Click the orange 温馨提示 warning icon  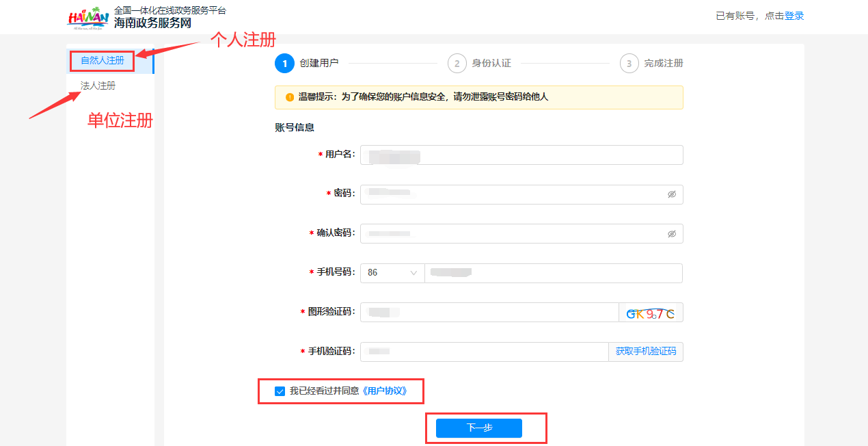[x=290, y=97]
